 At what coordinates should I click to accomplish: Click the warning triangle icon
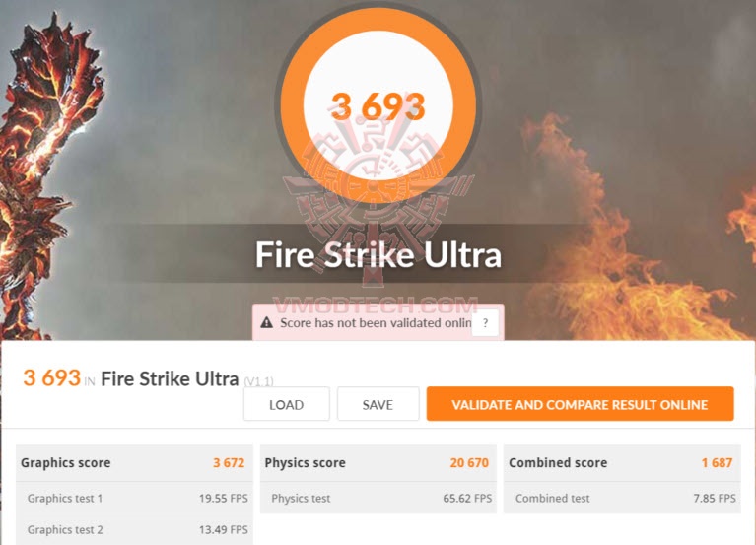tap(267, 322)
